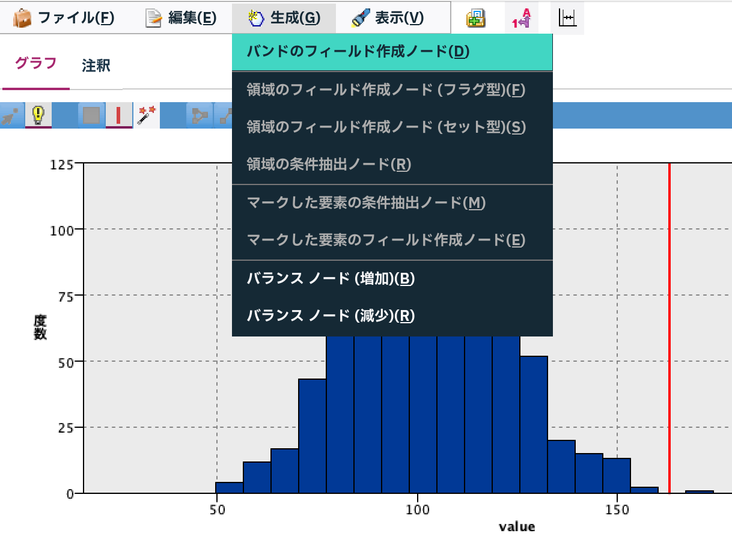The height and width of the screenshot is (560, 732).
Task: Click the field and value labels icon
Action: point(522,18)
